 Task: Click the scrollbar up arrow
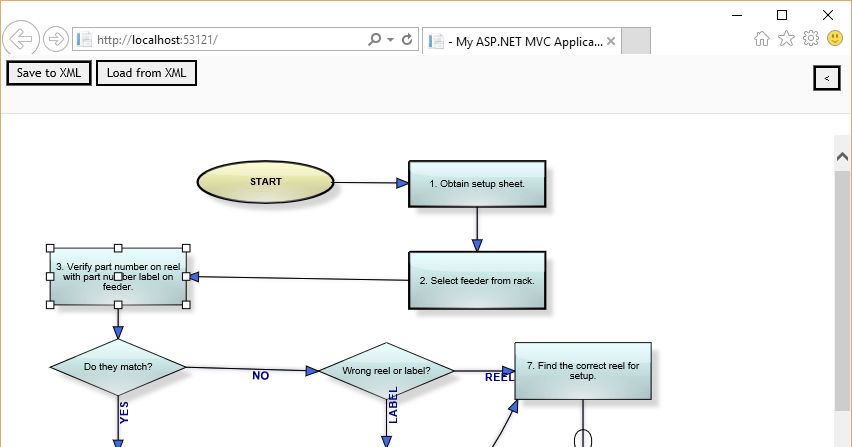coord(842,157)
